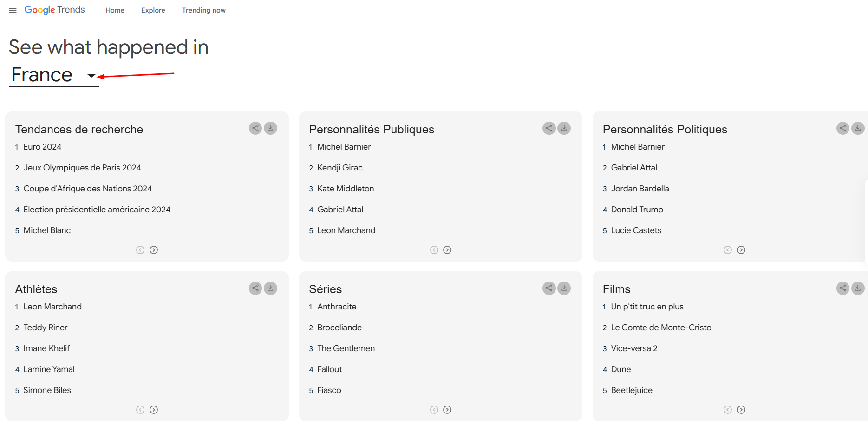Select Gabriel Attal in Personnalités Politiques
The height and width of the screenshot is (426, 868).
[x=634, y=168]
